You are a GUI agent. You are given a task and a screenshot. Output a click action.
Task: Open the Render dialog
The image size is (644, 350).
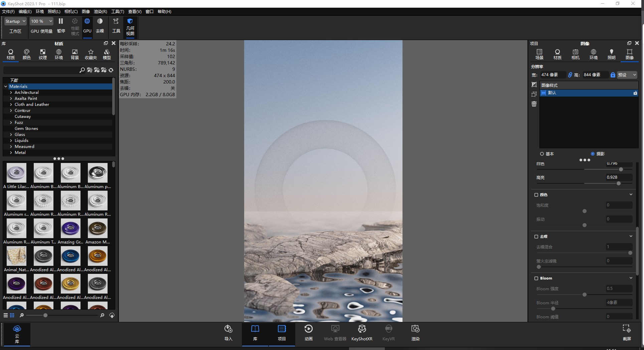tap(416, 333)
